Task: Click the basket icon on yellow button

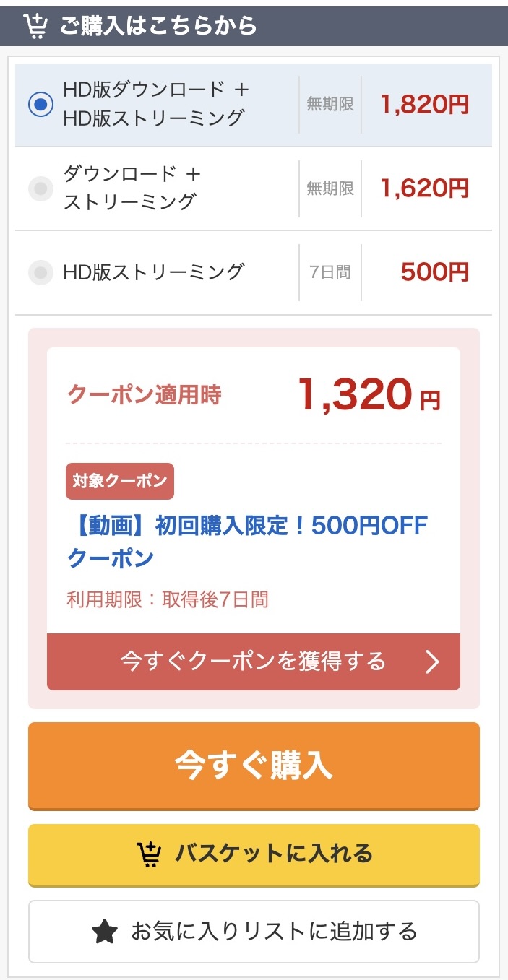Action: [x=149, y=854]
